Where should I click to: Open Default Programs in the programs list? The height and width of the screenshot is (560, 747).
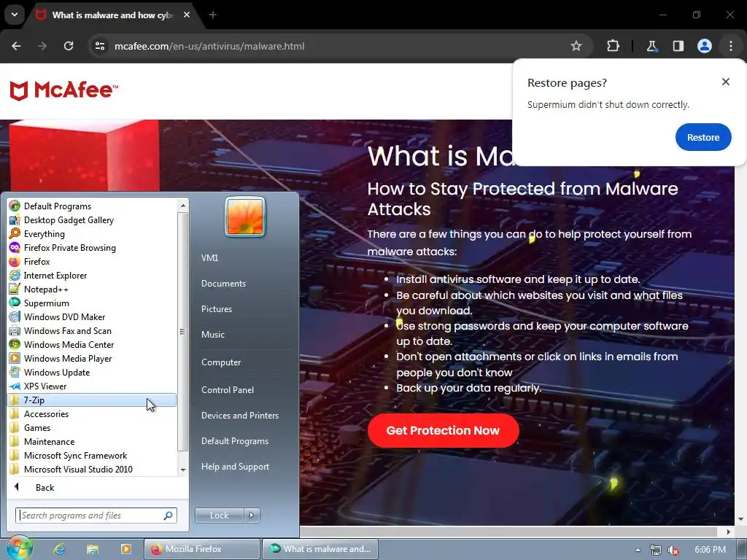pos(92,206)
